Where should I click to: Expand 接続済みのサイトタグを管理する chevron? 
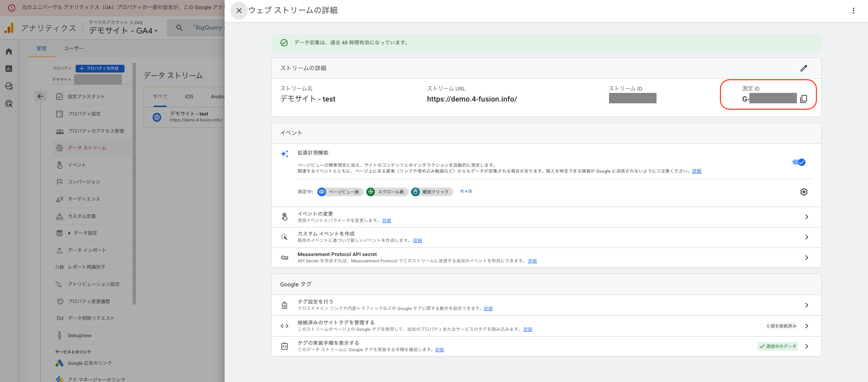(x=806, y=326)
